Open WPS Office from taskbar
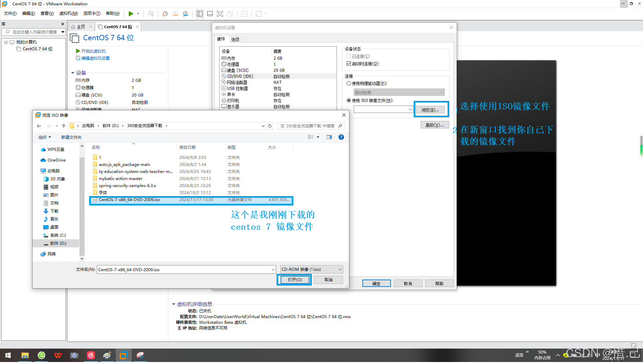This screenshot has width=643, height=364. tap(58, 355)
